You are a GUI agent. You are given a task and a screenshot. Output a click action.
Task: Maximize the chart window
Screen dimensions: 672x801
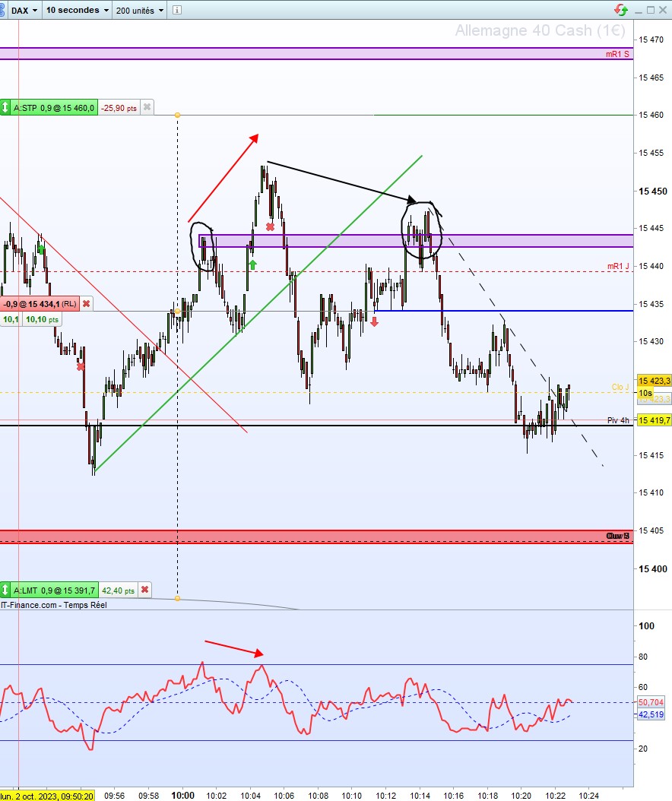point(651,10)
